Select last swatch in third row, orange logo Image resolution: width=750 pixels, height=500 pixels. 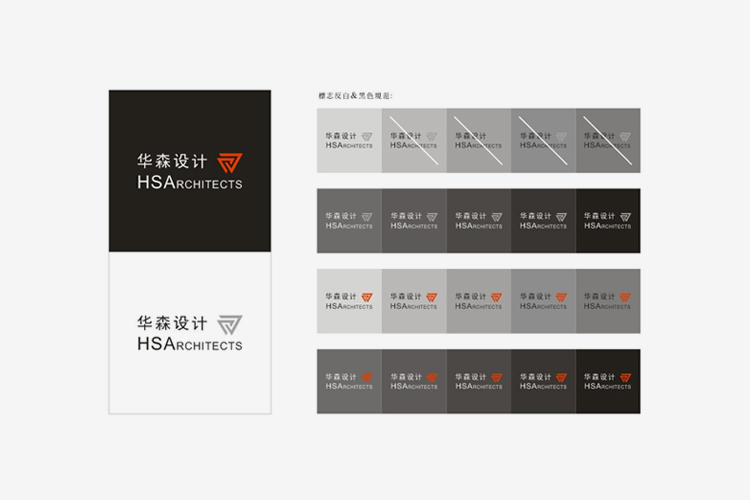coord(608,301)
